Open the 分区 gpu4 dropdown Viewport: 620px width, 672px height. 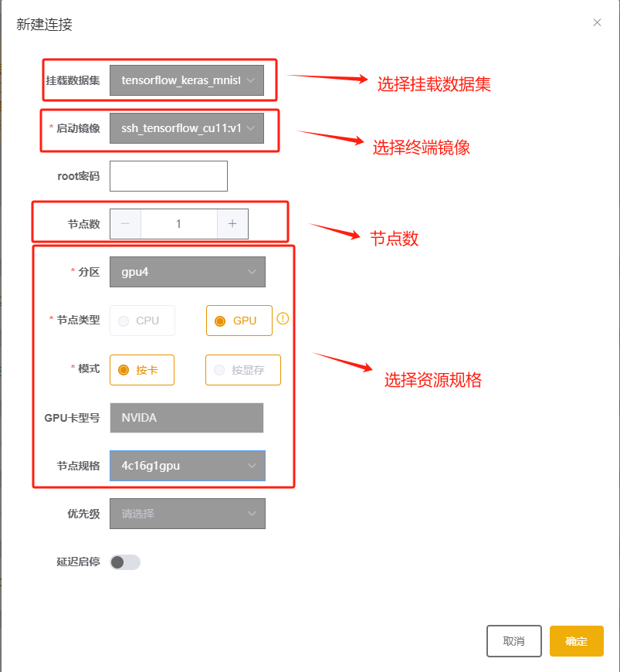click(x=187, y=272)
